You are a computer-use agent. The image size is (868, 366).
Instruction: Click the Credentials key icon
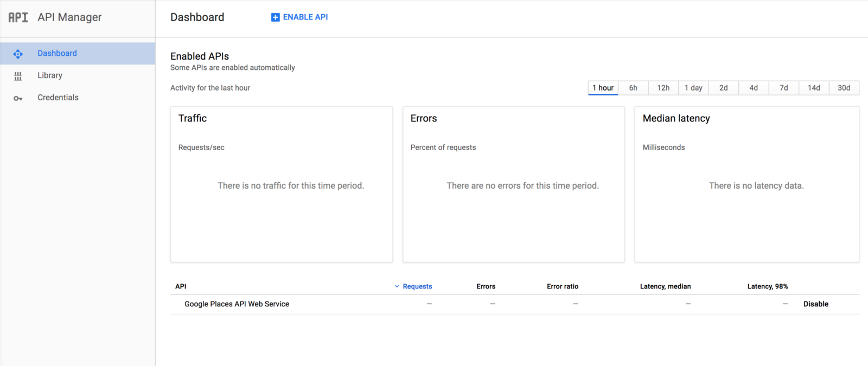[x=18, y=98]
